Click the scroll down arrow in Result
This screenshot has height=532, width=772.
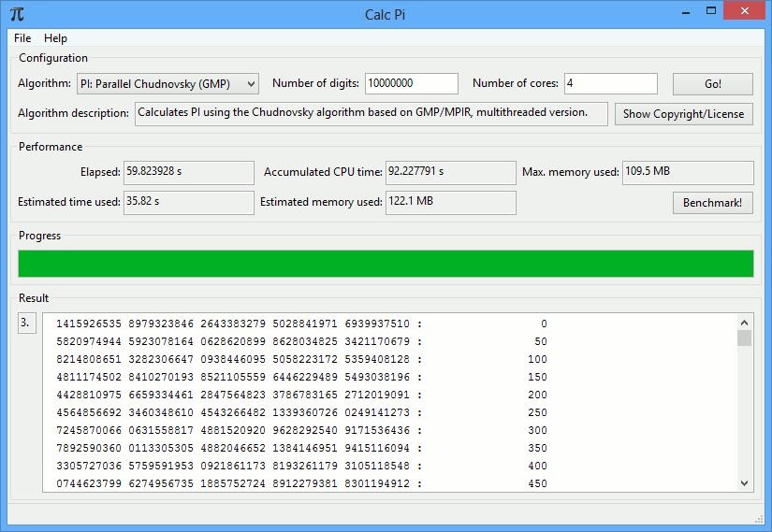point(745,483)
